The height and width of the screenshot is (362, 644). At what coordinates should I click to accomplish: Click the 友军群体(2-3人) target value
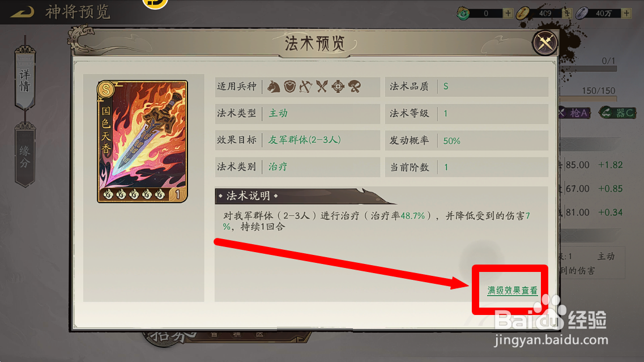point(304,140)
